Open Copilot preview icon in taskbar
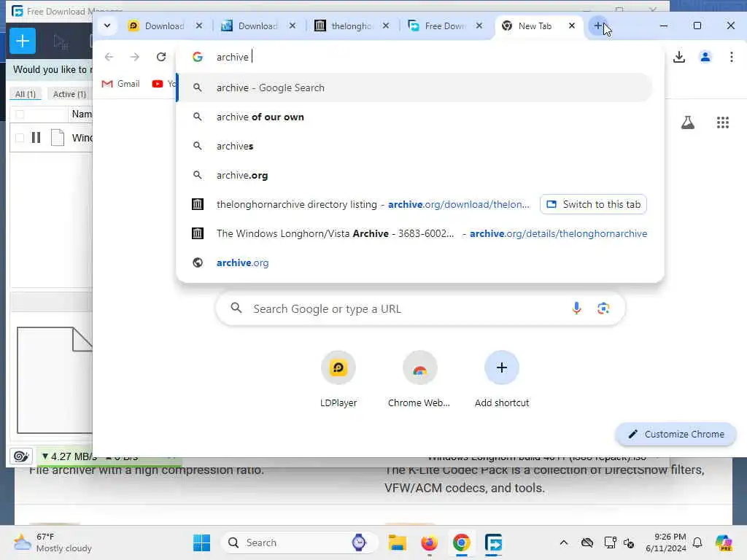 (724, 542)
